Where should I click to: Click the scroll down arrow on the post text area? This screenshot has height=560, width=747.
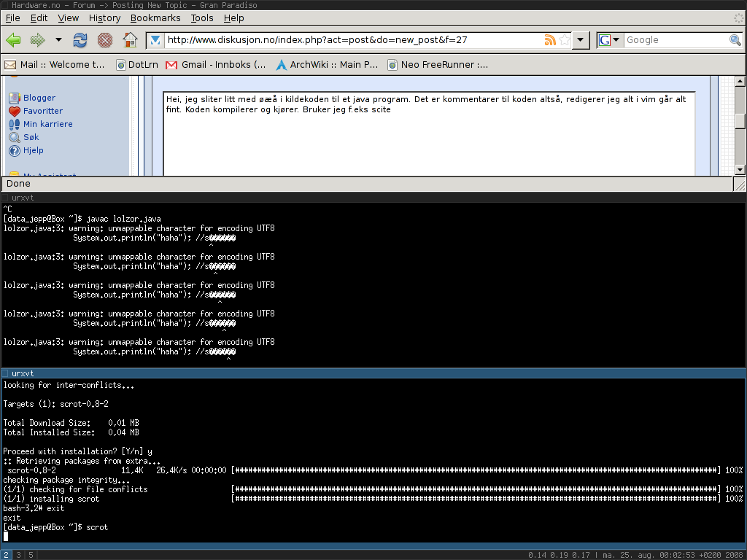click(740, 169)
